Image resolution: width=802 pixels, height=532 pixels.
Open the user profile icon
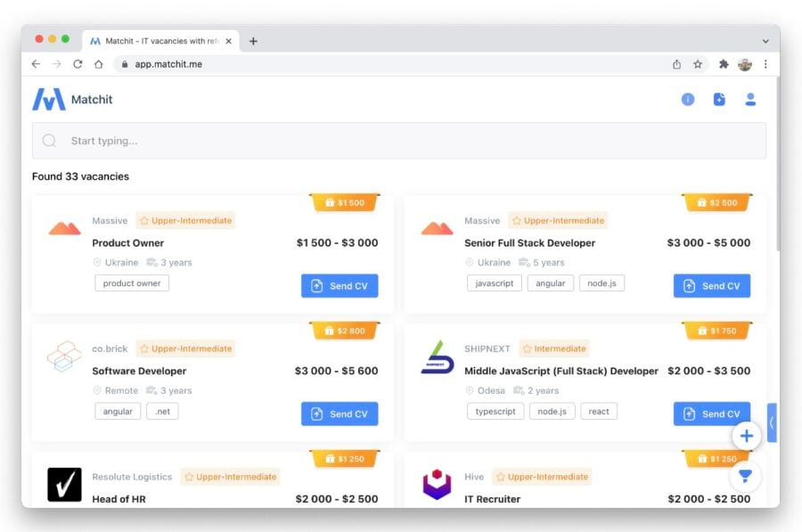750,99
